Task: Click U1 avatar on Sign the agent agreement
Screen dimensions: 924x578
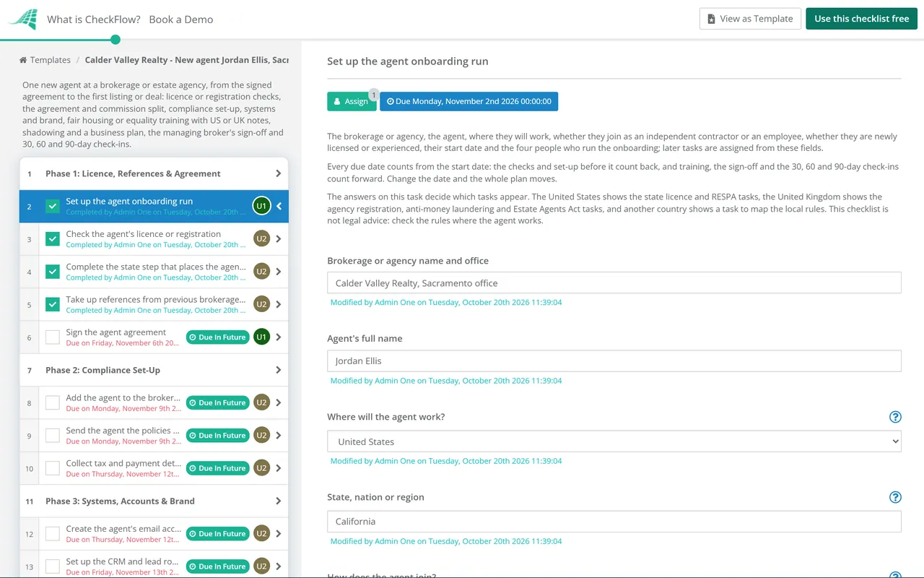Action: pyautogui.click(x=261, y=337)
